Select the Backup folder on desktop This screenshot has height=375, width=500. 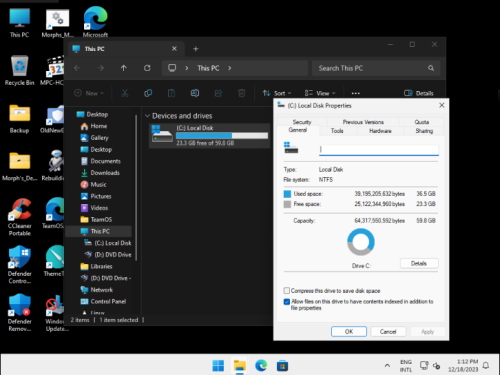coord(19,119)
